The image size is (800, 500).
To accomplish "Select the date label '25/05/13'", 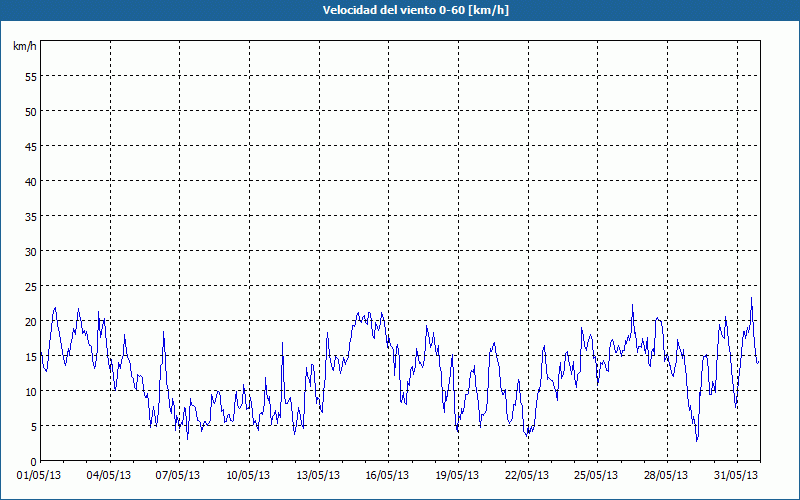I will coord(596,475).
